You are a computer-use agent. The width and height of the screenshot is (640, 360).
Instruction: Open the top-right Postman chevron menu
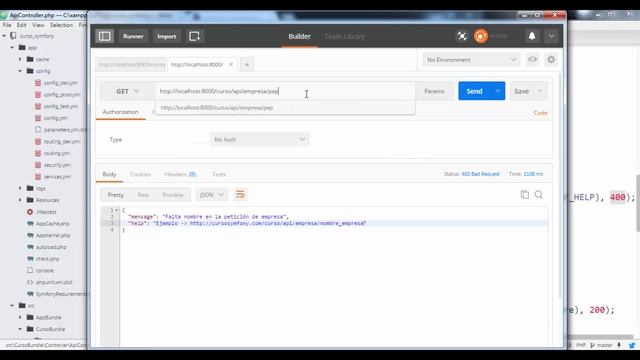coord(551,36)
